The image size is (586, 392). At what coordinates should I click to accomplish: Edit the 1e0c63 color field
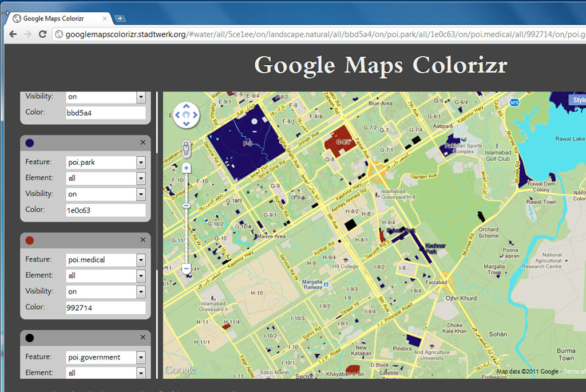tap(106, 211)
